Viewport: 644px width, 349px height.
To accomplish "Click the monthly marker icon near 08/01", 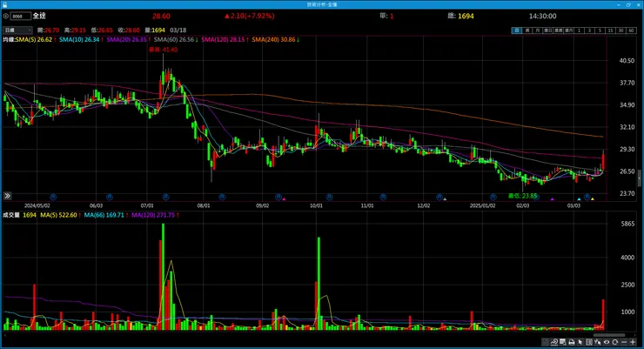I will (222, 198).
